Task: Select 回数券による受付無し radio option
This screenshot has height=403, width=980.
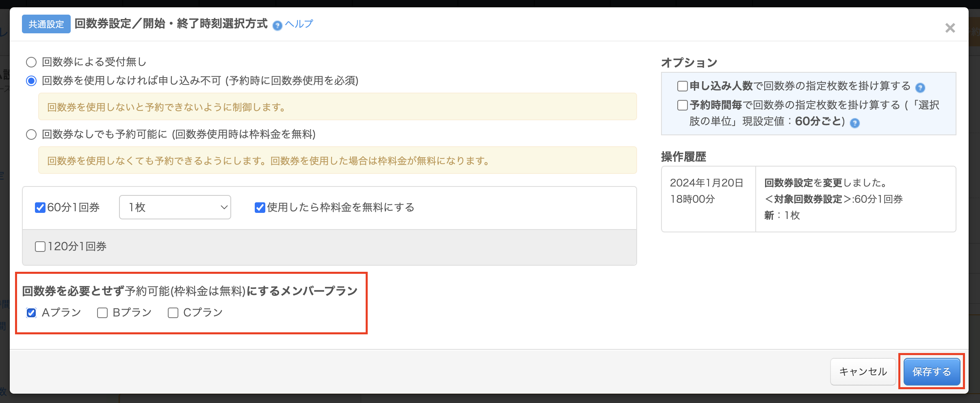Action: pos(31,62)
